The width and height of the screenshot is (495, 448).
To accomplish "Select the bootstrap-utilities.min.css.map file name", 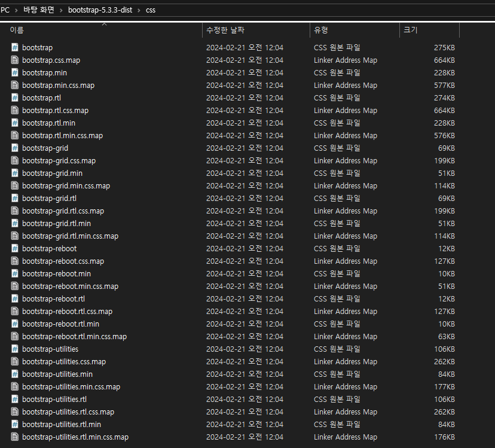I will point(71,387).
